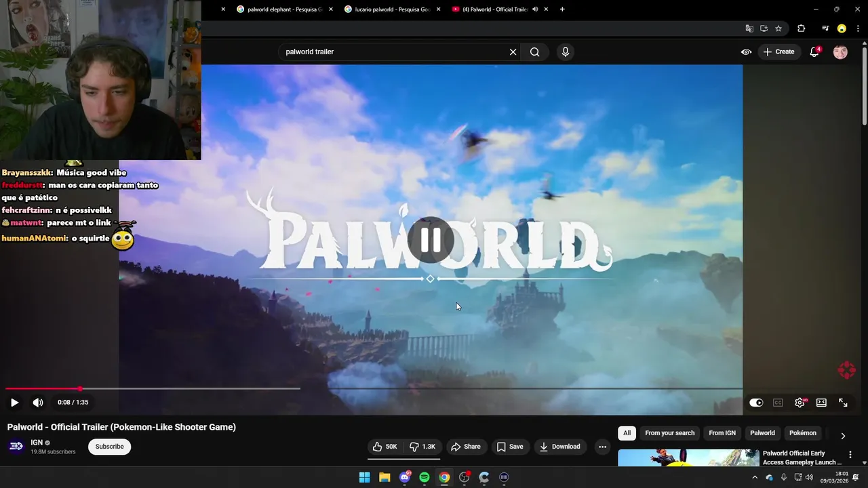
Task: Save the video to a playlist
Action: click(510, 447)
